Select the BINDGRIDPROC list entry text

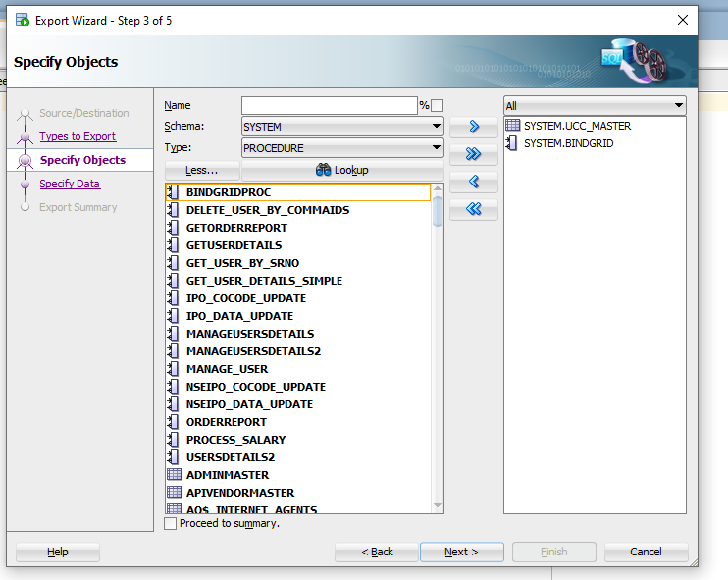click(x=229, y=192)
